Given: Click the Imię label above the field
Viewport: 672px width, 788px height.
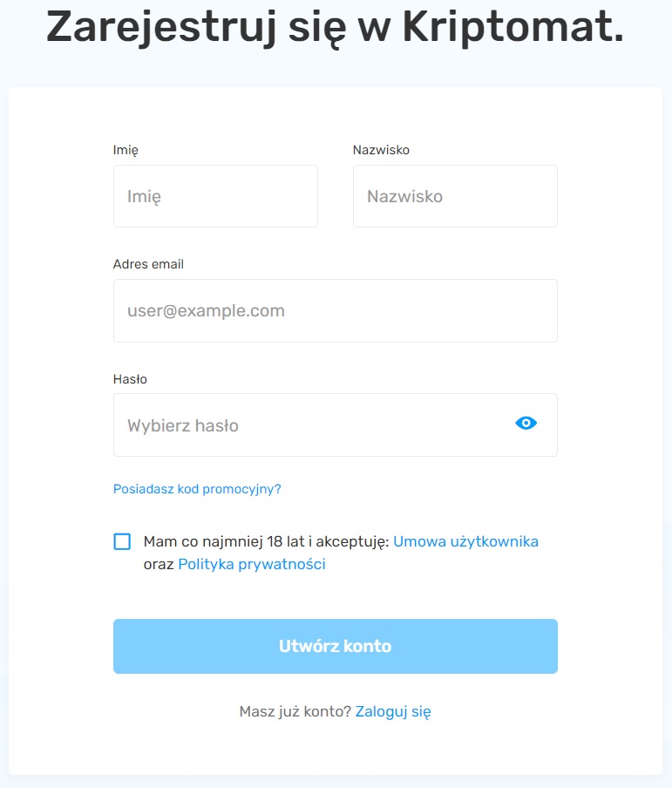Looking at the screenshot, I should 126,150.
